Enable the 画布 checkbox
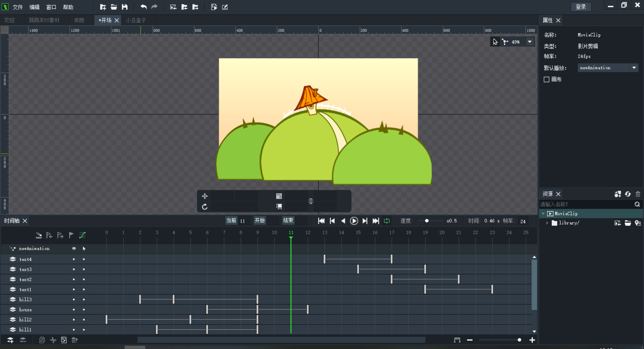 [546, 80]
